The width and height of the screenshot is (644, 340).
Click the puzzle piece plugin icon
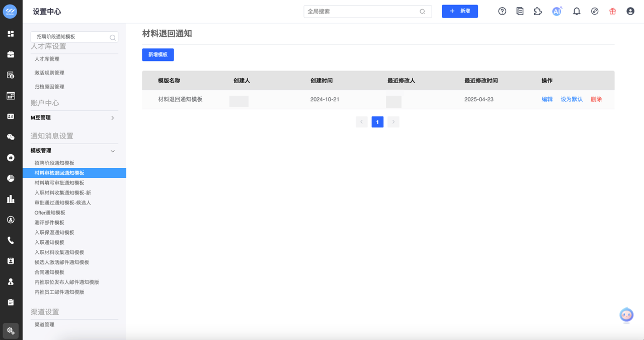pos(538,11)
